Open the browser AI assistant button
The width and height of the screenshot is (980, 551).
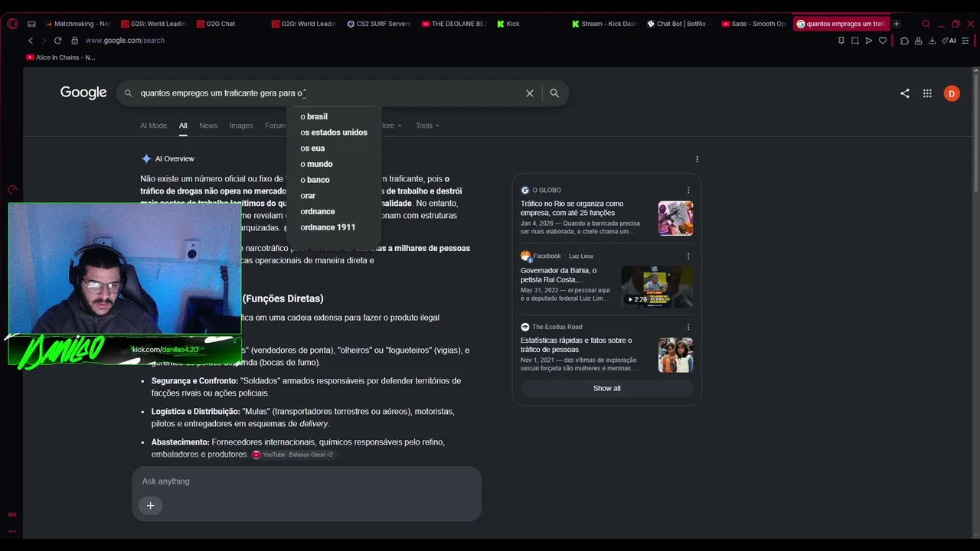(x=949, y=41)
